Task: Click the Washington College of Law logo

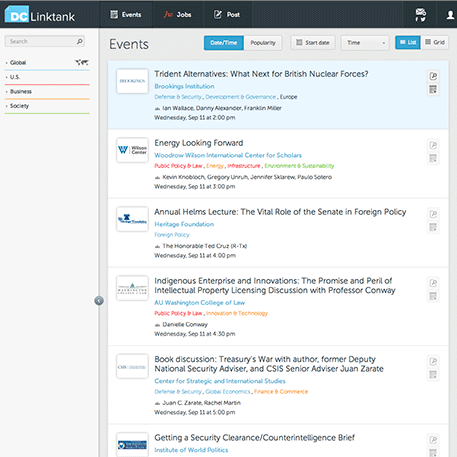Action: (132, 288)
